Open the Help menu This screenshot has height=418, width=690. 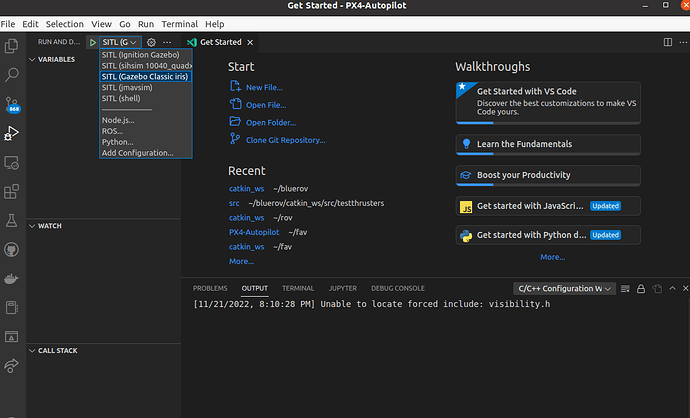[215, 24]
